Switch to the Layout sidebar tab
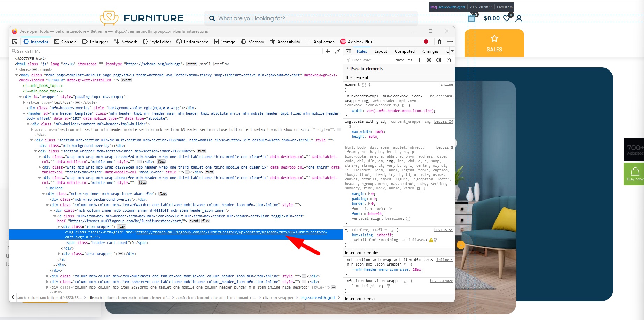This screenshot has height=320, width=644. [381, 51]
